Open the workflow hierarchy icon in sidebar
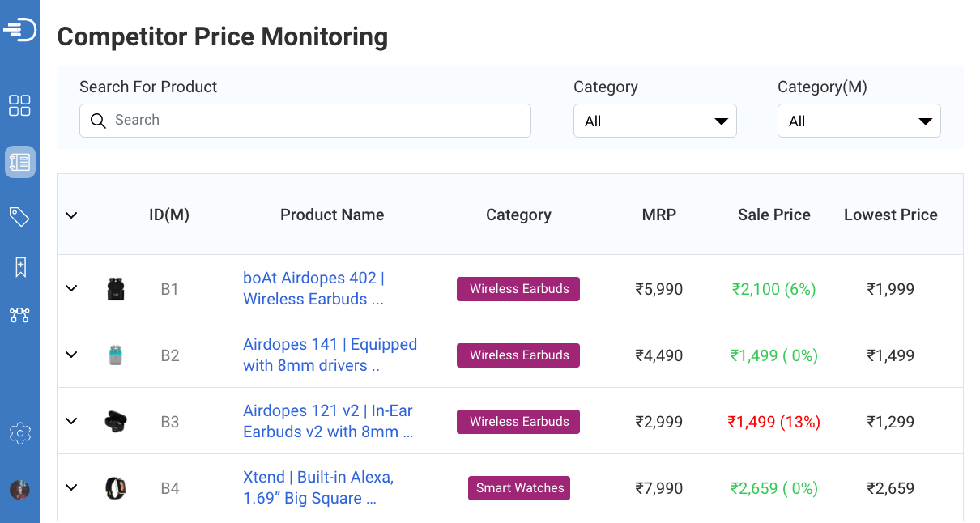The height and width of the screenshot is (523, 980). click(x=19, y=316)
